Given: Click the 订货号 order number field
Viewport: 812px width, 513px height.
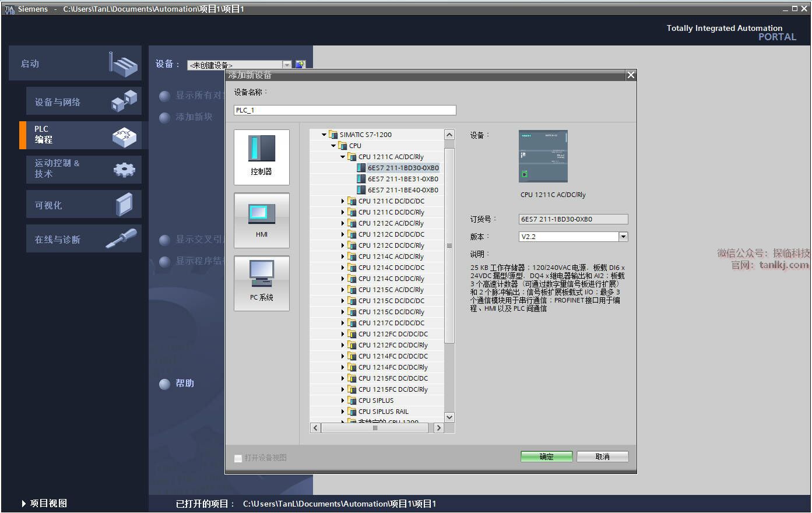Looking at the screenshot, I should (574, 219).
